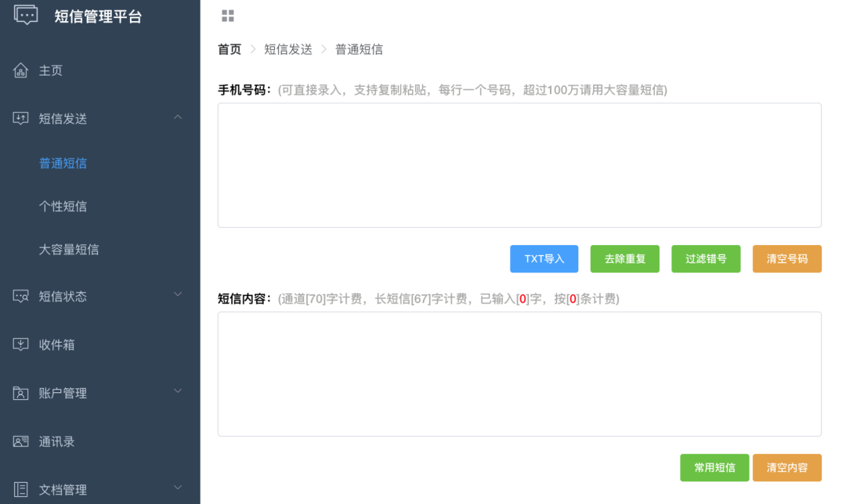Click the TXT导入 button
This screenshot has height=504, width=846.
click(544, 259)
